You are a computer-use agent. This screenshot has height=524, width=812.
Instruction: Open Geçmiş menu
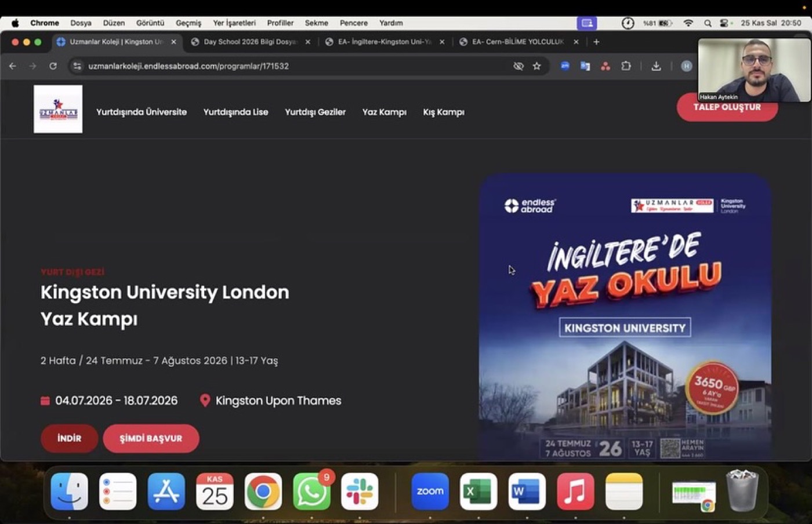(x=188, y=23)
